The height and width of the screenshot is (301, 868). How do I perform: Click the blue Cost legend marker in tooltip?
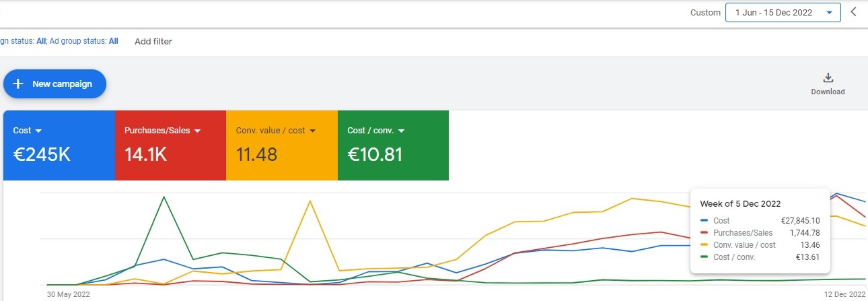click(704, 221)
